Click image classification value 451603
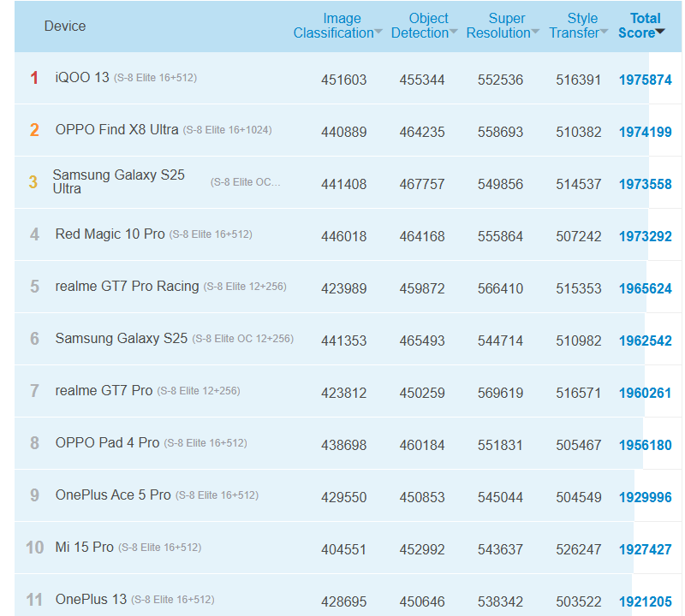Image resolution: width=685 pixels, height=616 pixels. 344,80
